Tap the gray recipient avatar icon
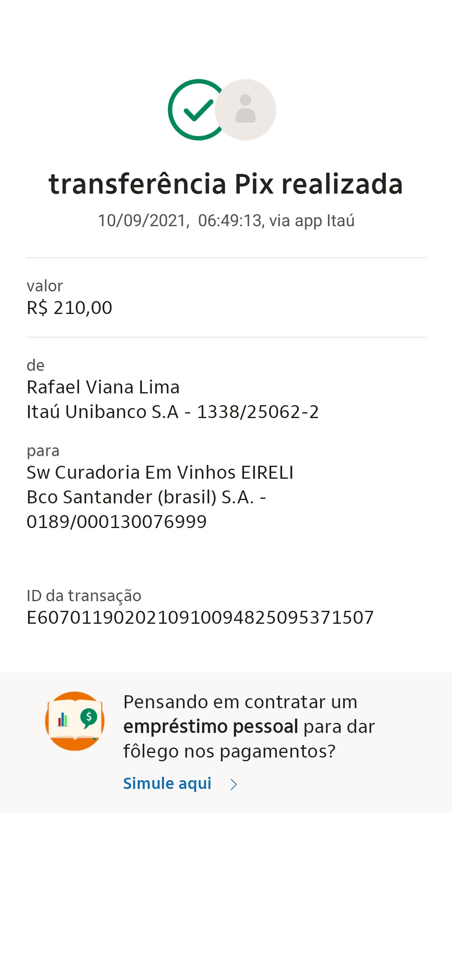 pyautogui.click(x=246, y=110)
